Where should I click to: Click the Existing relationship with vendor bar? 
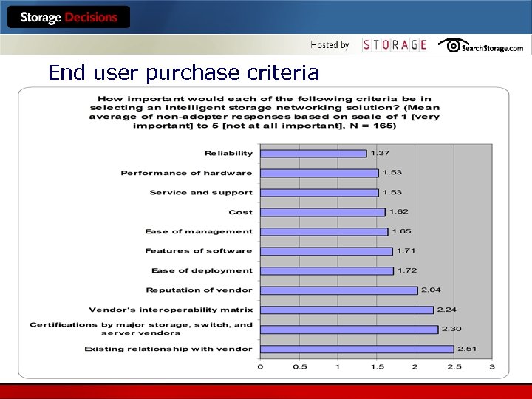pos(358,349)
